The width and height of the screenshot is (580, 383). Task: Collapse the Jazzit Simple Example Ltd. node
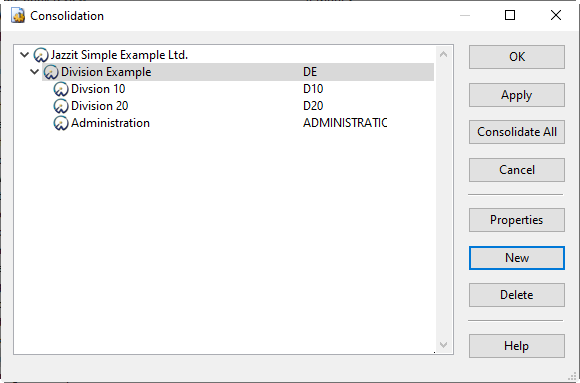(24, 55)
